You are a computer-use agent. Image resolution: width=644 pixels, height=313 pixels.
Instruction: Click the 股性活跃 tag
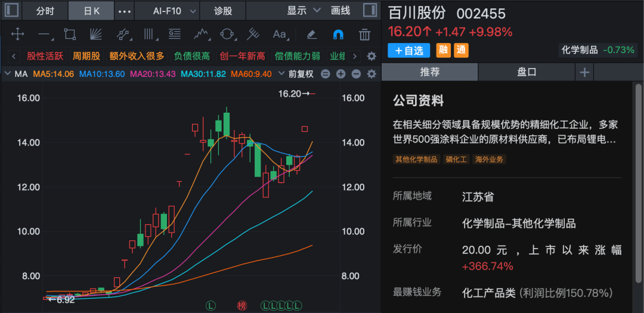[45, 56]
